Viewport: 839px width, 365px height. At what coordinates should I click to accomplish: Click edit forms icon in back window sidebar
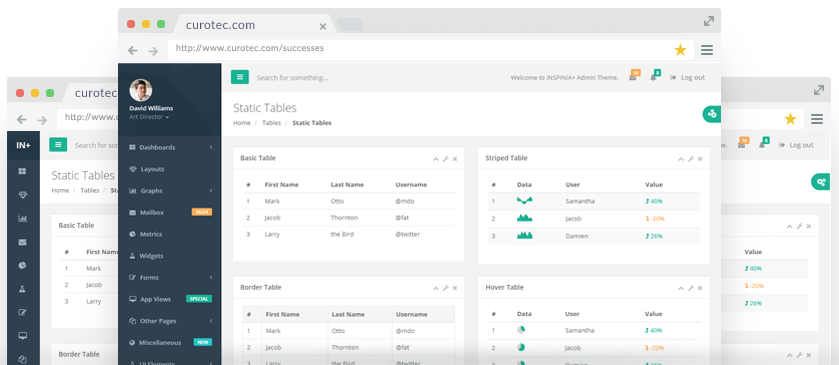point(22,313)
